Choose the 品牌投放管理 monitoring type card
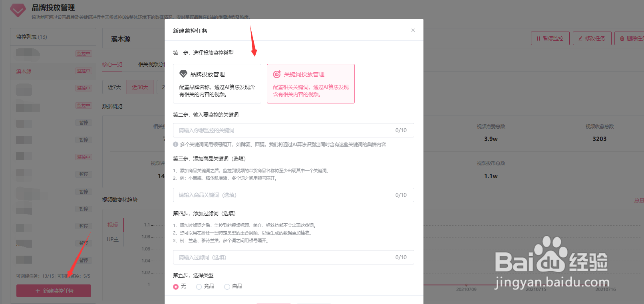644x304 pixels. 217,84
